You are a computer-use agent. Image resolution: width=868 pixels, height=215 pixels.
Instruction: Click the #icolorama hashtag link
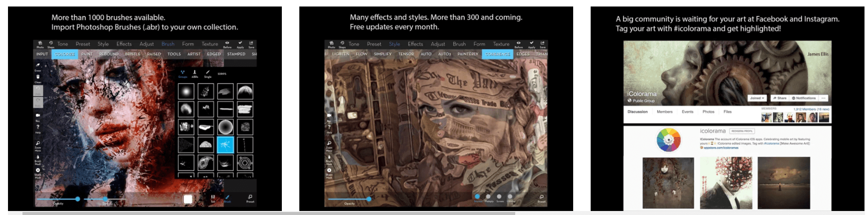tap(772, 143)
